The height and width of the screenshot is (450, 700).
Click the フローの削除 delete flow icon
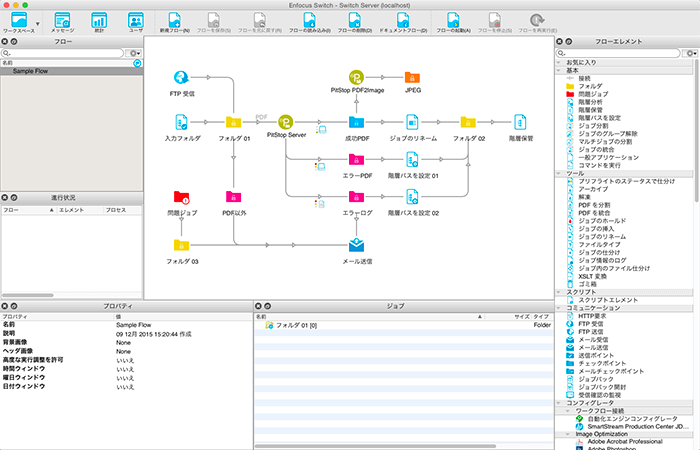click(x=354, y=21)
